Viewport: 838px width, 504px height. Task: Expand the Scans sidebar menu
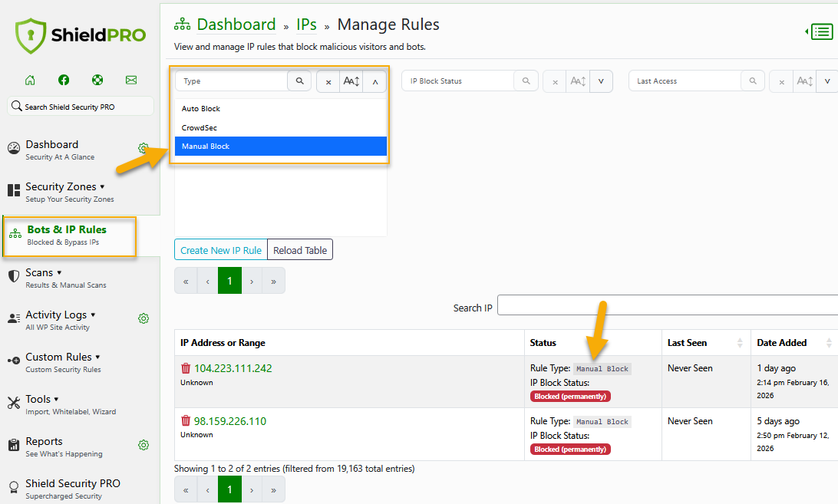point(58,278)
